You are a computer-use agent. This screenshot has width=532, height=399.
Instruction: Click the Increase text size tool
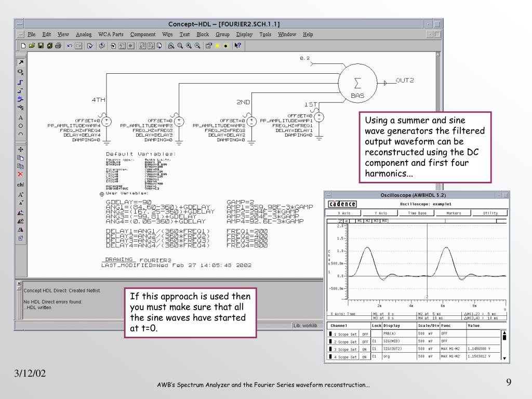tap(21, 195)
